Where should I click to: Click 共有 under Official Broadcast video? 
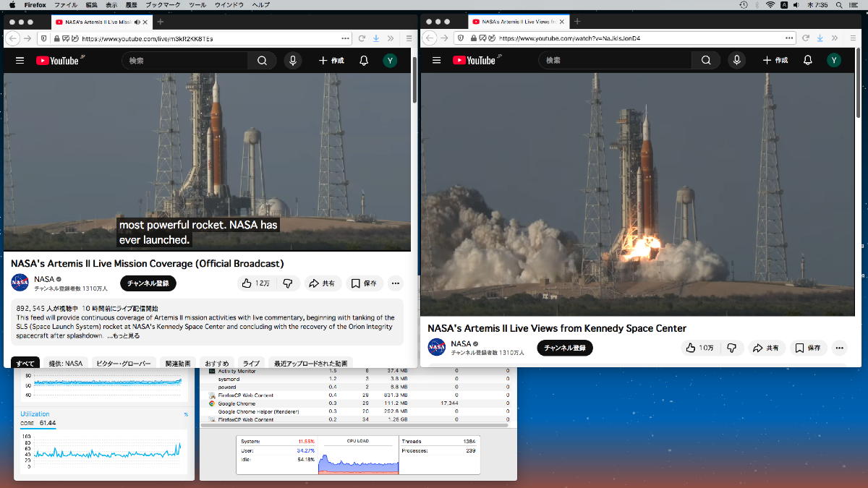(x=322, y=283)
